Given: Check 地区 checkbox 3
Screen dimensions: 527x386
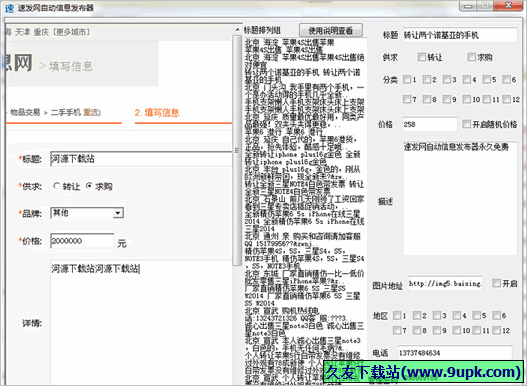Looking at the screenshot, I should click(437, 315).
